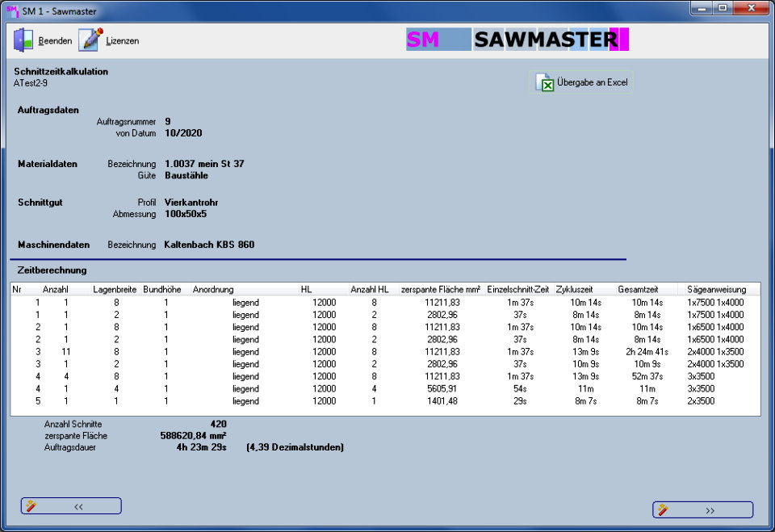Click the ATest2-9 subtitle
The image size is (775, 532).
31,83
